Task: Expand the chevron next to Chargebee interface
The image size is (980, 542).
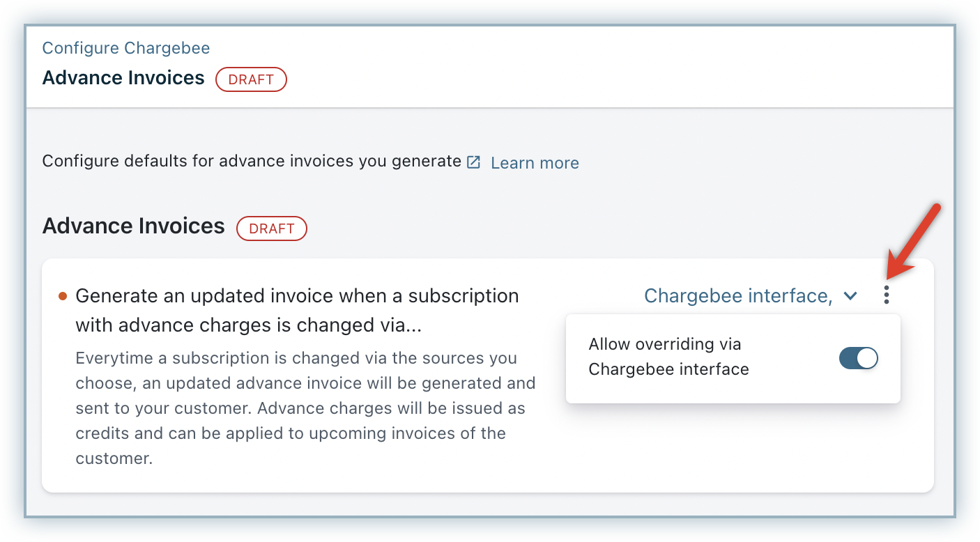Action: (850, 296)
